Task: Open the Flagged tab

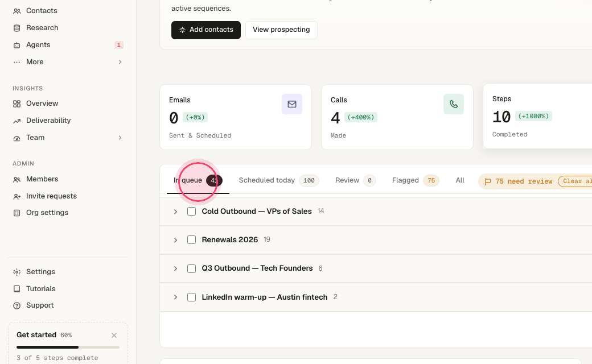Action: pyautogui.click(x=416, y=180)
